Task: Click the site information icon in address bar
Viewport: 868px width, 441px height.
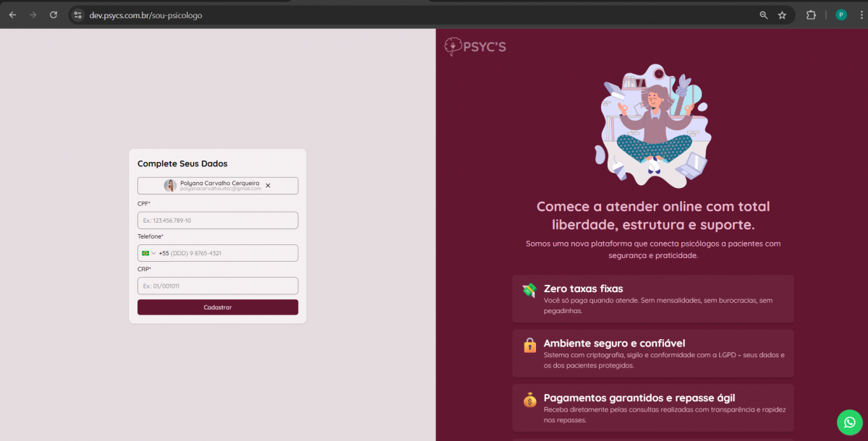Action: click(78, 14)
